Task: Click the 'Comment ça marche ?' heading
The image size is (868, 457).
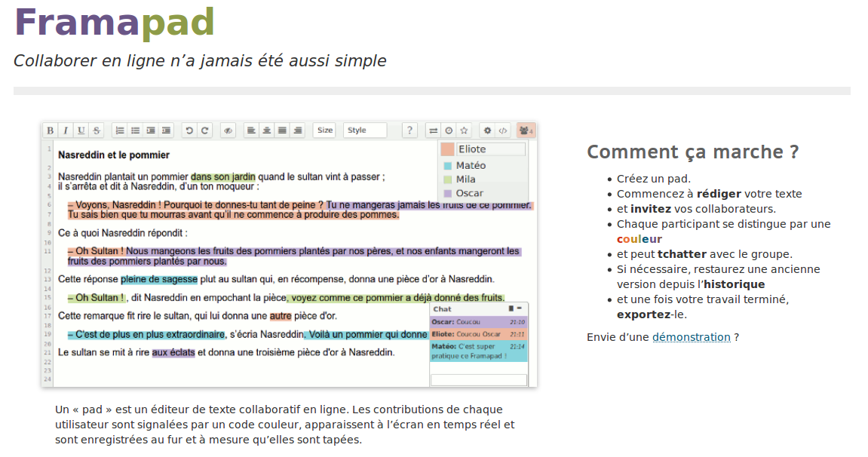Action: pyautogui.click(x=693, y=152)
